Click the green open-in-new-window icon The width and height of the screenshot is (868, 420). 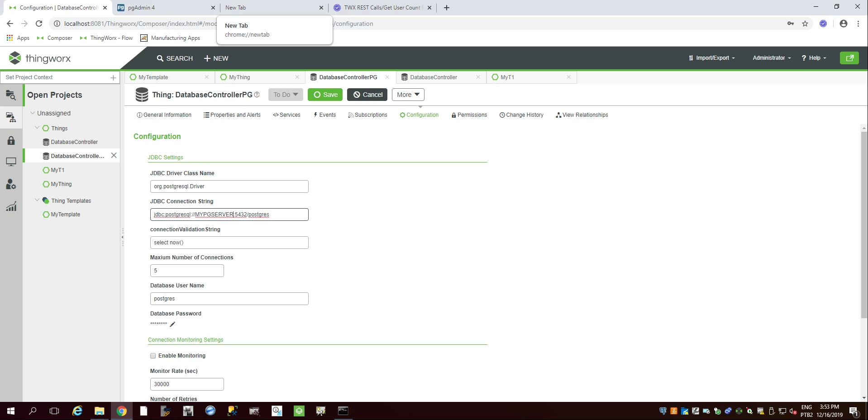[849, 58]
